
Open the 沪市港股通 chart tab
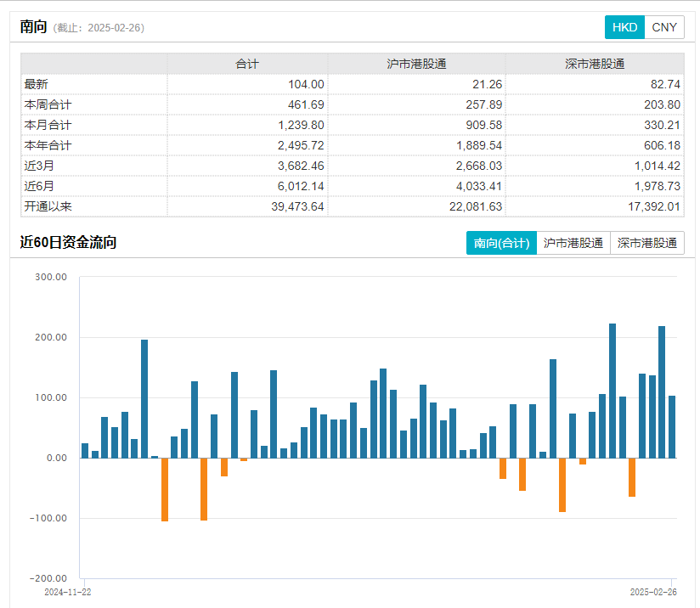pos(573,243)
